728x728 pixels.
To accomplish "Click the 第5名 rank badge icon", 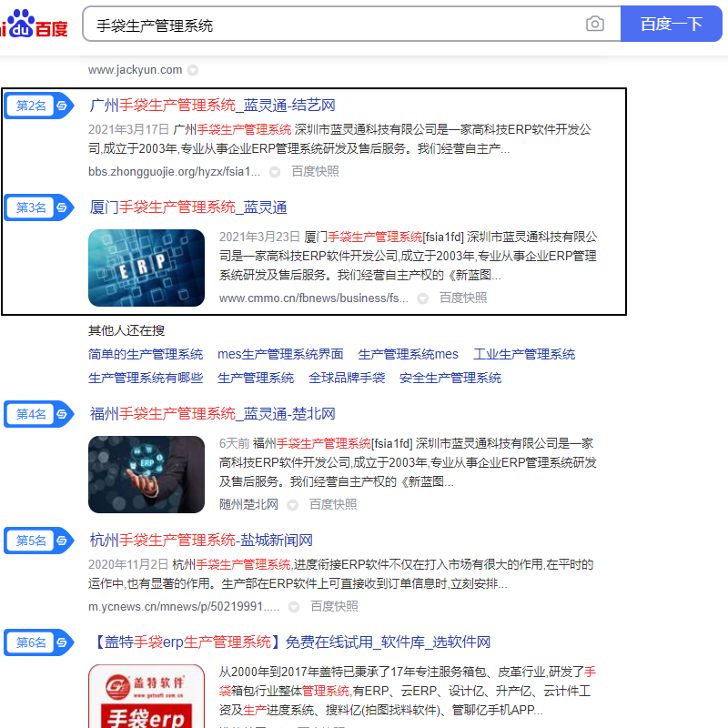I will coord(39,541).
